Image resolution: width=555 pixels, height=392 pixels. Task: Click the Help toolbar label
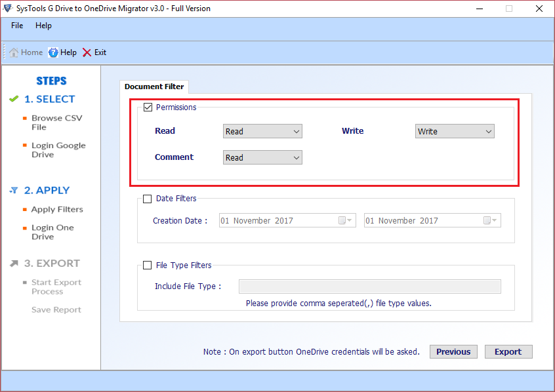[68, 52]
